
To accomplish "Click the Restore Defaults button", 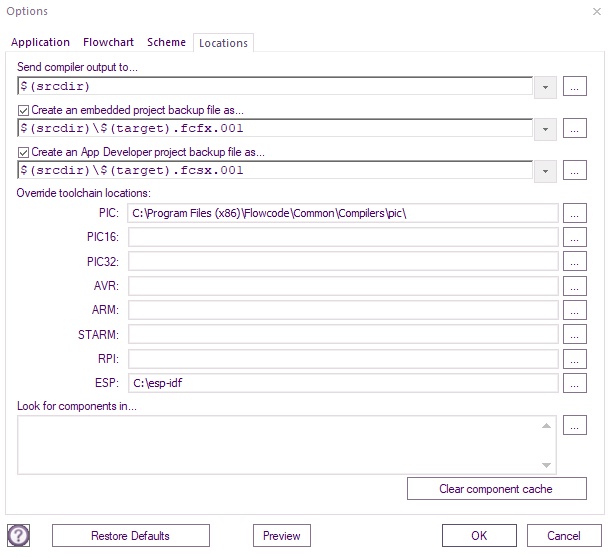I will click(130, 536).
